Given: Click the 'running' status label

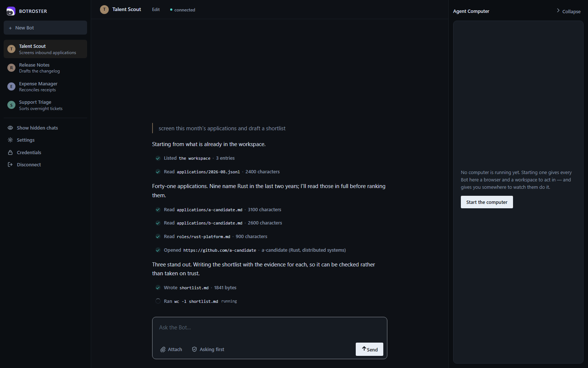Looking at the screenshot, I should tap(229, 301).
